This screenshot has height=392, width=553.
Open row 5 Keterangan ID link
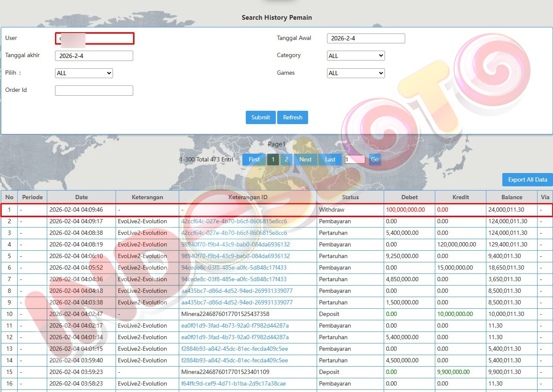coord(235,256)
